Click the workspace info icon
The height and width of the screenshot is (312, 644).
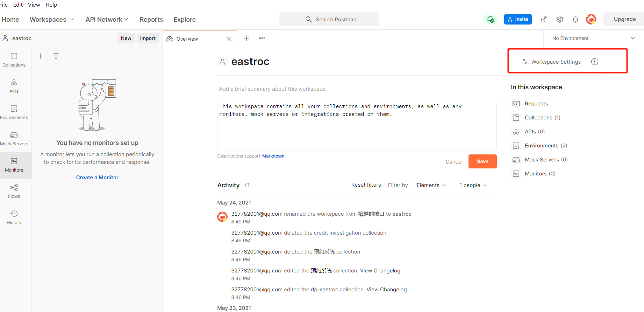click(595, 62)
